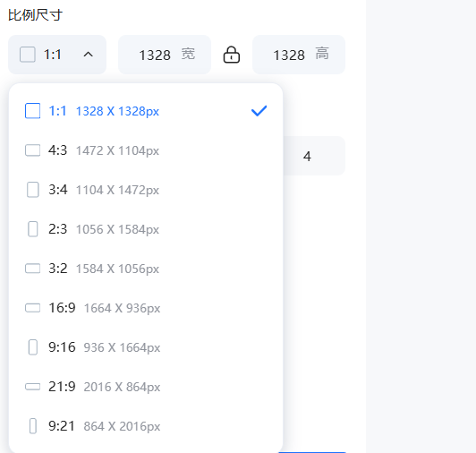Open the 1:1 ratio combo box
The width and height of the screenshot is (476, 453).
tap(57, 55)
